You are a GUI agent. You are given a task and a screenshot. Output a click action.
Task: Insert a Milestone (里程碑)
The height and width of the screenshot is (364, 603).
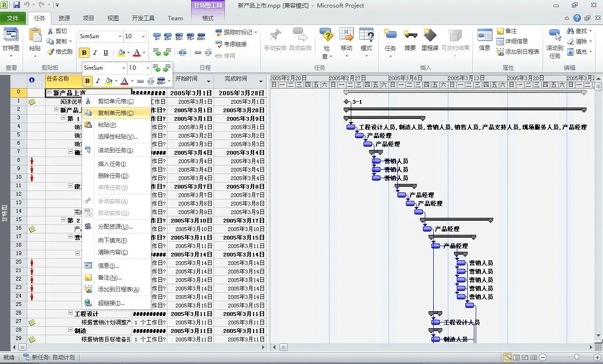[430, 40]
